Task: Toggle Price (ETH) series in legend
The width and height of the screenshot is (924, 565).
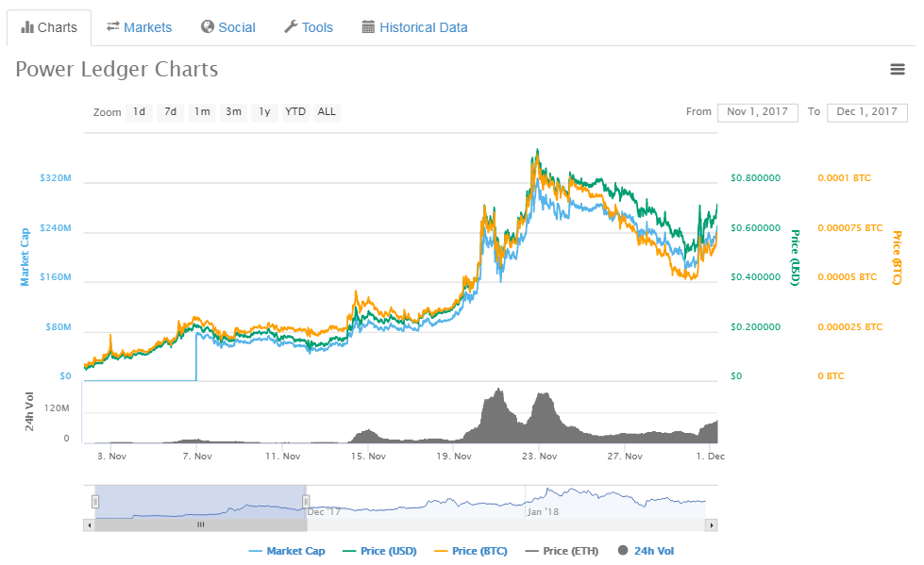Action: (562, 551)
